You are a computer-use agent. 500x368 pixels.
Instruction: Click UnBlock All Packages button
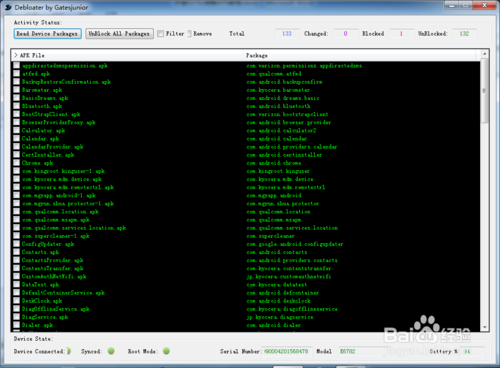coord(119,34)
